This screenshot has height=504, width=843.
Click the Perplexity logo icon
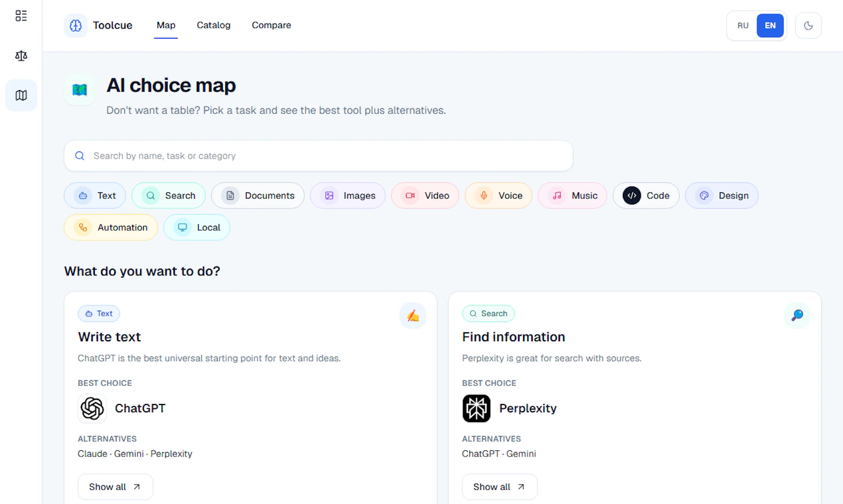[476, 409]
